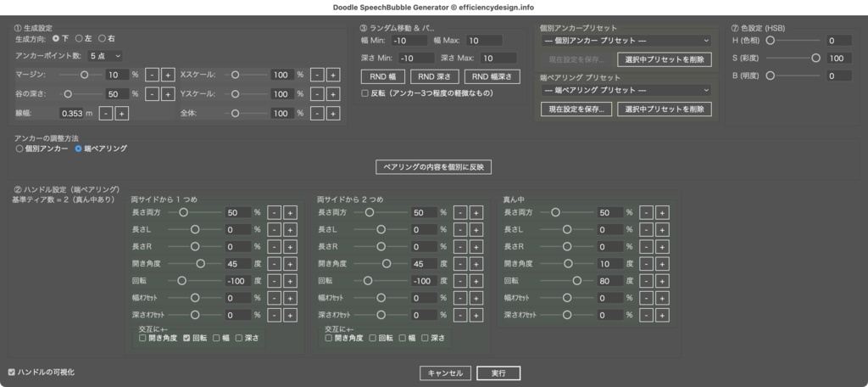Click 1つめ 開き角度 slider handle
The height and width of the screenshot is (387, 868).
200,264
